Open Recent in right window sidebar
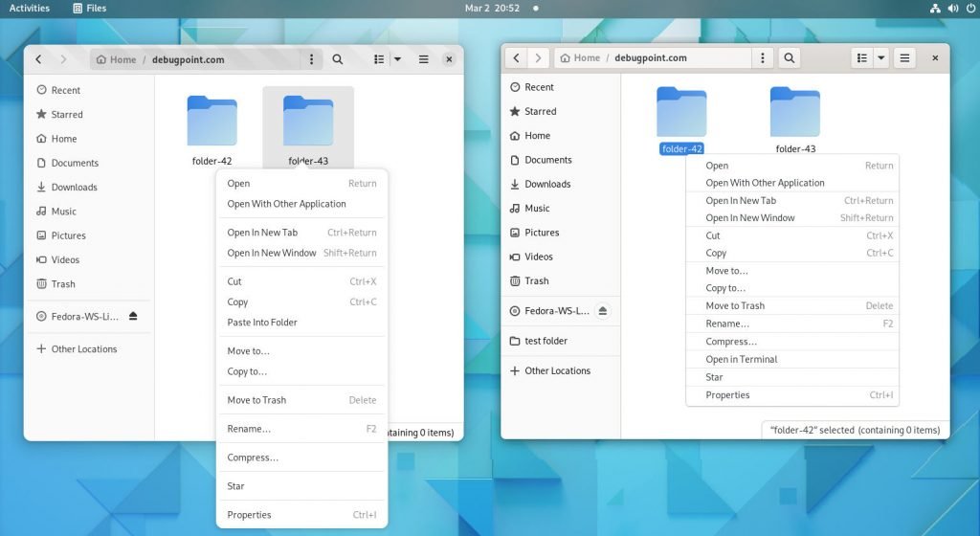980x536 pixels. [561, 87]
